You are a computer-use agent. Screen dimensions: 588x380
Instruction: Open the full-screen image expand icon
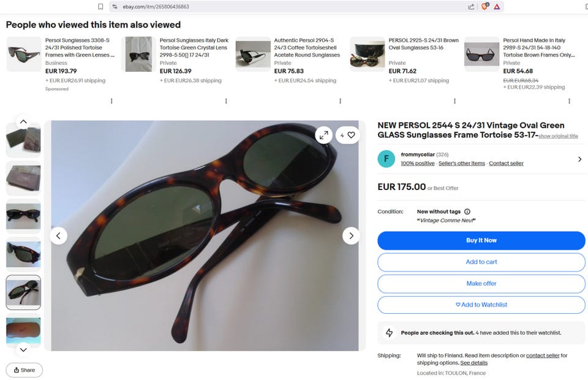[323, 135]
